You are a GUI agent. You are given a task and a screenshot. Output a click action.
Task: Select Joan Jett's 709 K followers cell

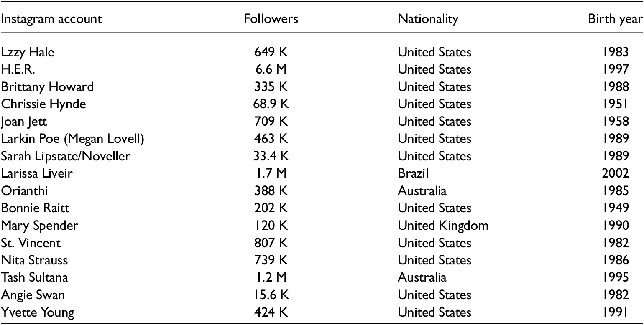click(271, 122)
